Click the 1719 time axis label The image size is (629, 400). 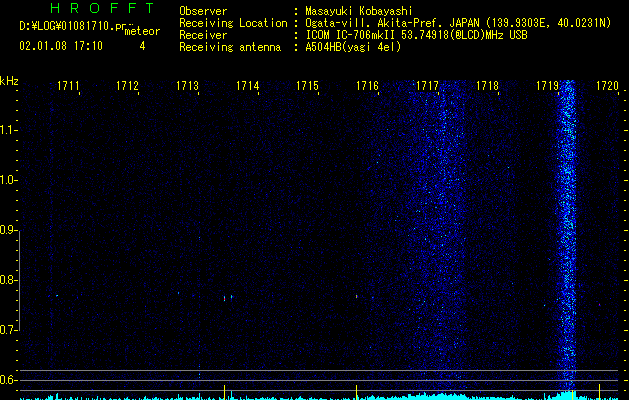pos(548,86)
